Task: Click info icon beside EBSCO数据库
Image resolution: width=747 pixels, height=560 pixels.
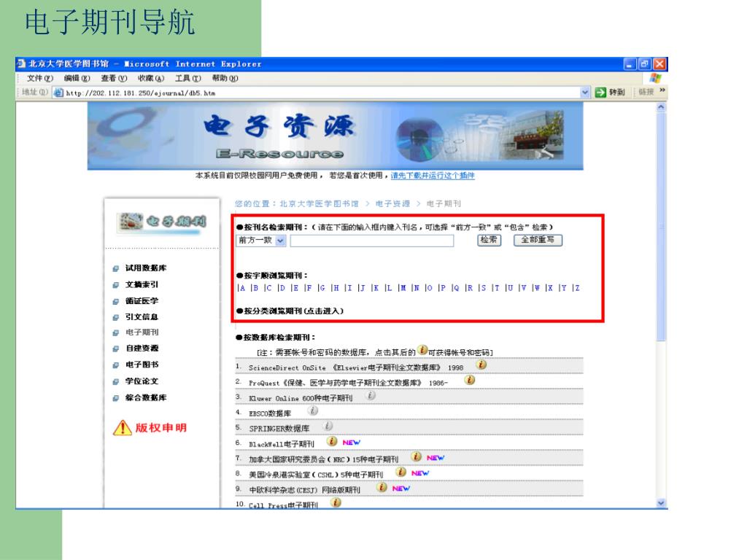Action: [x=312, y=410]
